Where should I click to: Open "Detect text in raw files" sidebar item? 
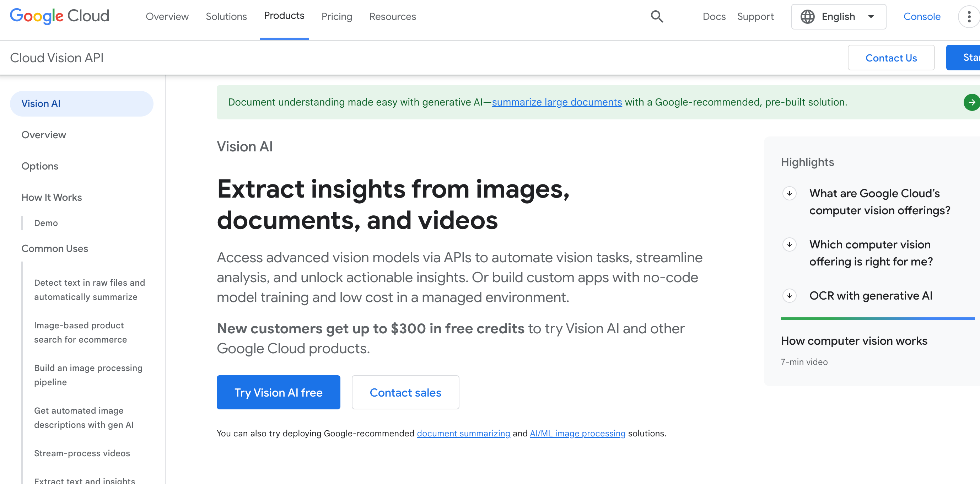(x=90, y=290)
